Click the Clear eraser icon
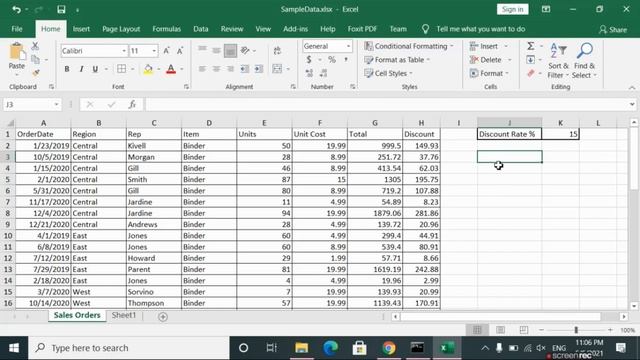640x360 pixels. tap(531, 73)
